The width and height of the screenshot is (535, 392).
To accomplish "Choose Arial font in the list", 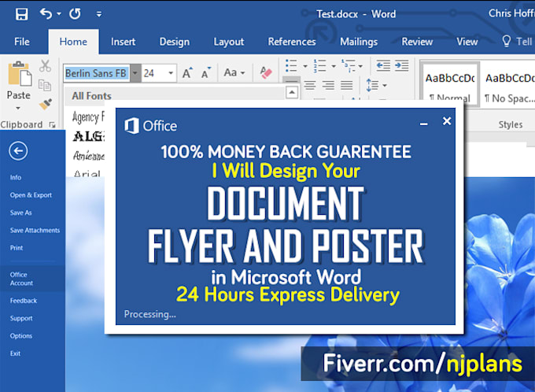I will [x=87, y=173].
